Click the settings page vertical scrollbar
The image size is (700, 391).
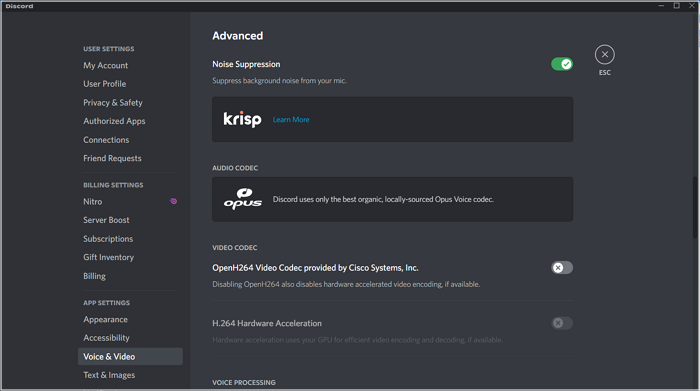pos(694,208)
